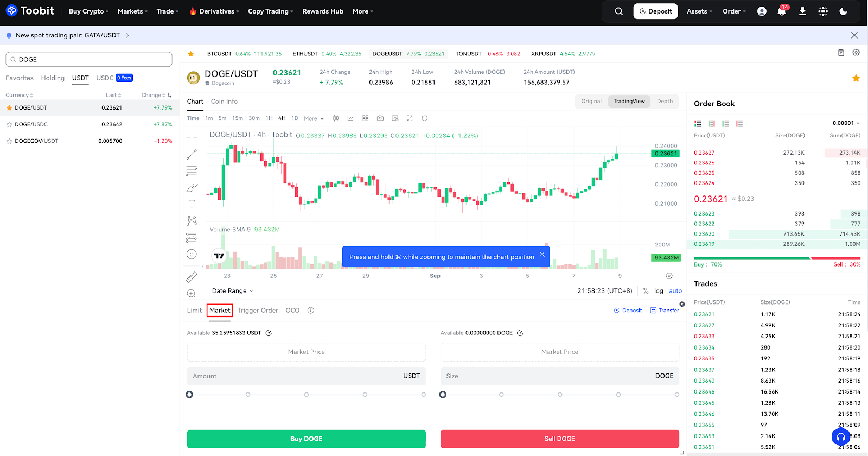Viewport: 868px width, 456px height.
Task: Click the USDT Amount input field
Action: pyautogui.click(x=306, y=376)
